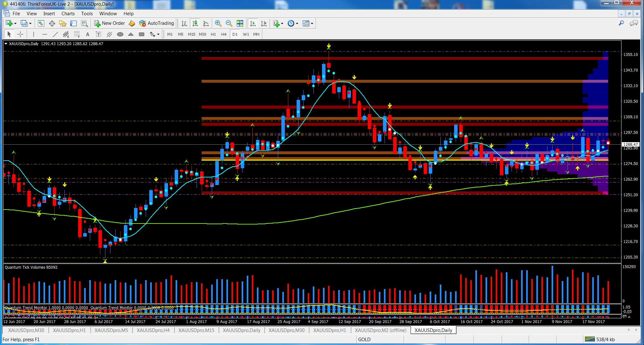Image resolution: width=644 pixels, height=345 pixels.
Task: Open the Tools menu
Action: 87,13
